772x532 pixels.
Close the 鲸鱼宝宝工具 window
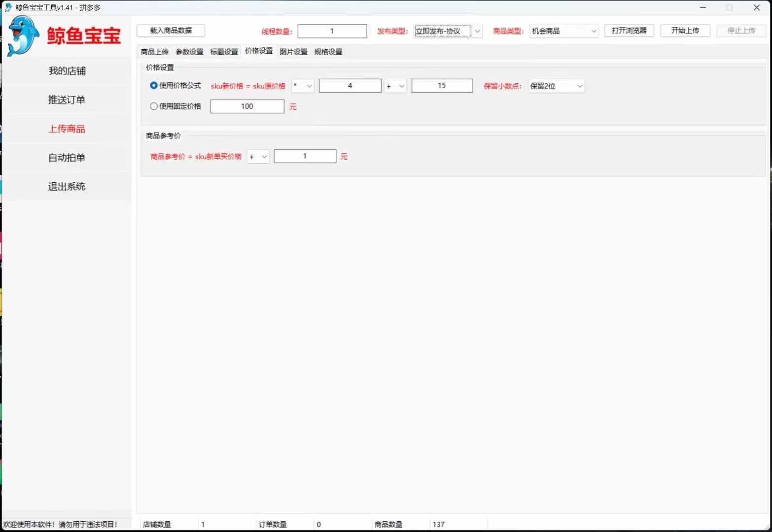tap(757, 7)
